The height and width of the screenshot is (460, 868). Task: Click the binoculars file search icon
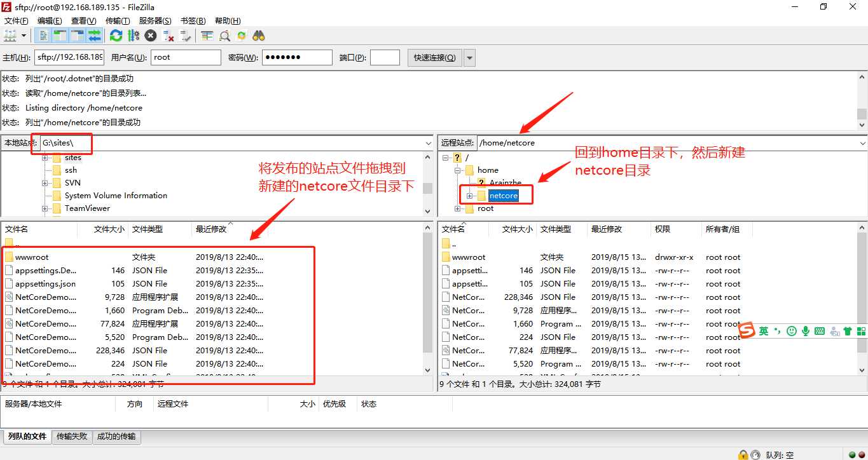click(x=259, y=36)
